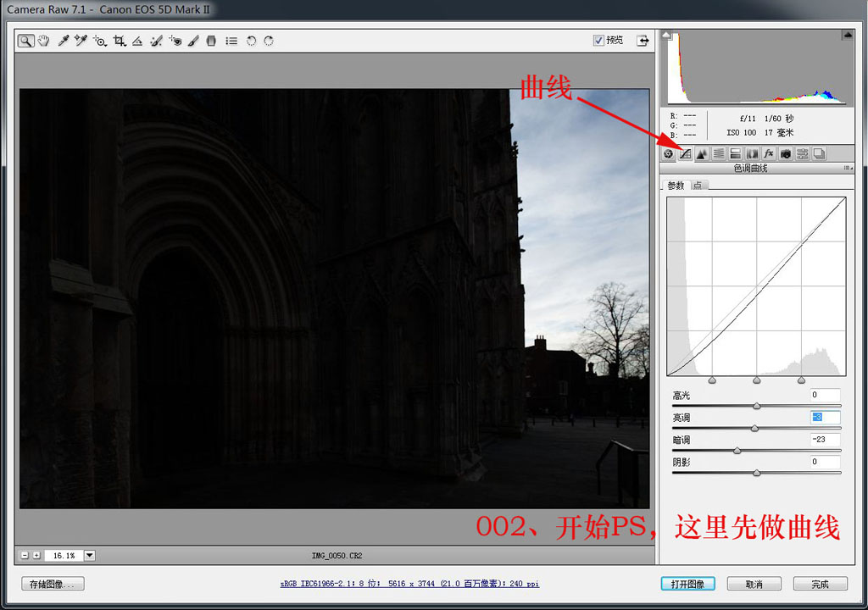Click the 存储图像 button
868x610 pixels.
click(x=53, y=584)
